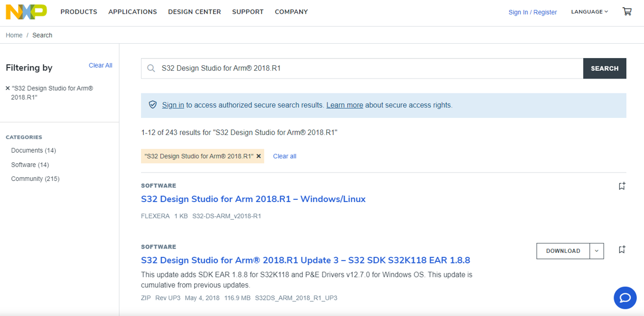The height and width of the screenshot is (316, 644).
Task: Open the shopping cart
Action: [x=627, y=12]
